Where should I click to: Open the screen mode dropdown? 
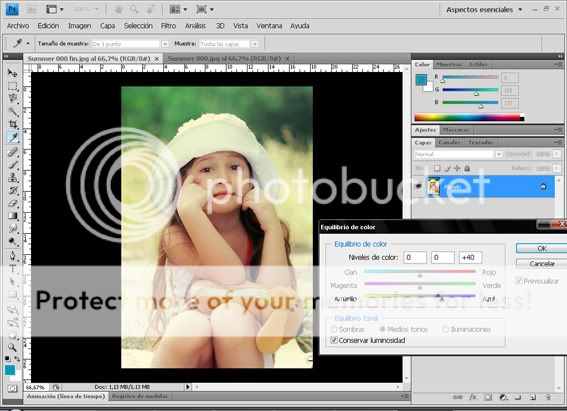pyautogui.click(x=205, y=9)
